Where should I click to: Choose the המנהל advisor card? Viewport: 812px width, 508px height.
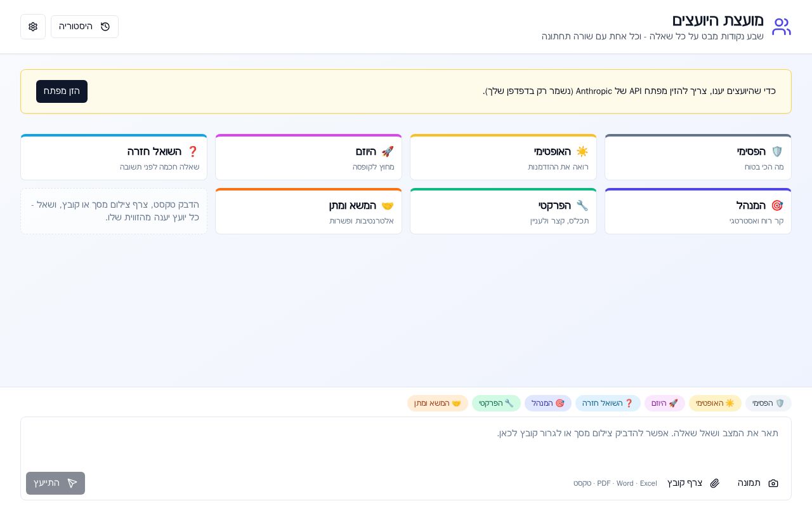698,211
